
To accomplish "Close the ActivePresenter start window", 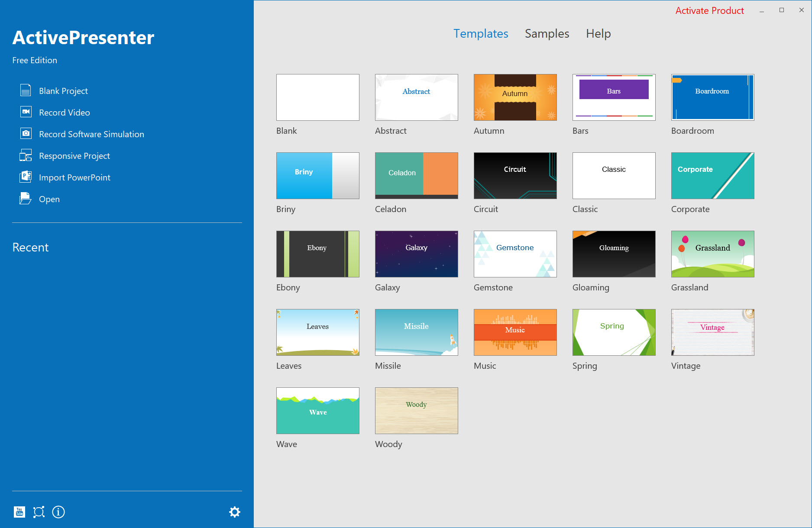I will 802,10.
